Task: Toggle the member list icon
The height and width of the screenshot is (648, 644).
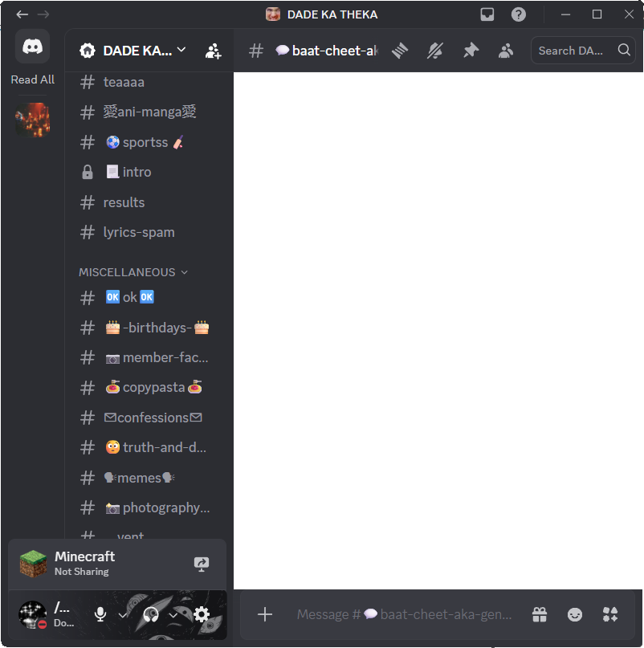Action: coord(506,51)
